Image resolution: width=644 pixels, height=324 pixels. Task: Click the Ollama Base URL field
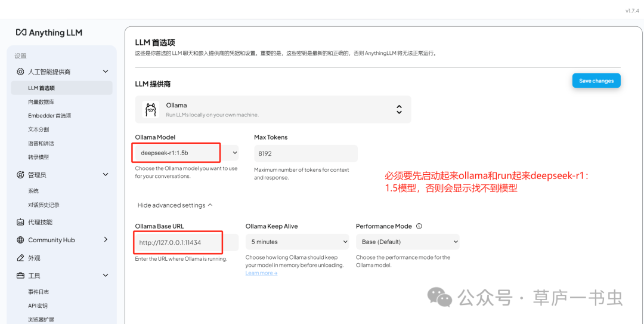[x=187, y=243]
